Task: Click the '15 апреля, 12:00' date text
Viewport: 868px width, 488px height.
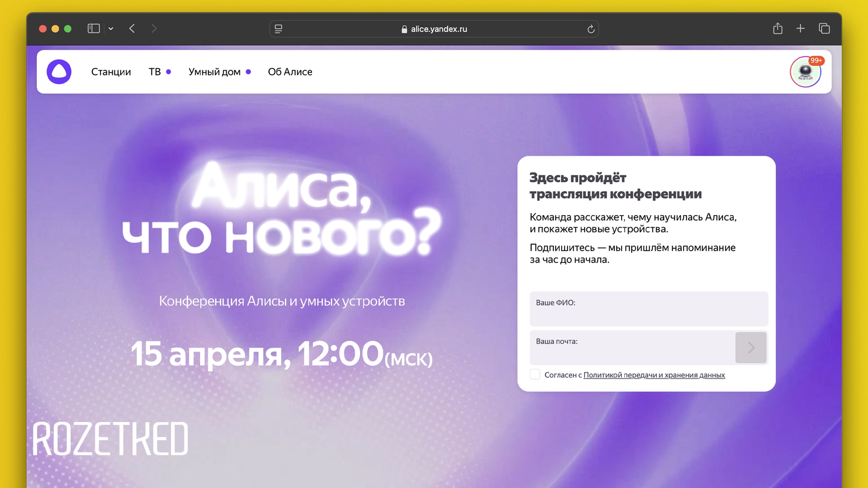Action: pos(257,354)
